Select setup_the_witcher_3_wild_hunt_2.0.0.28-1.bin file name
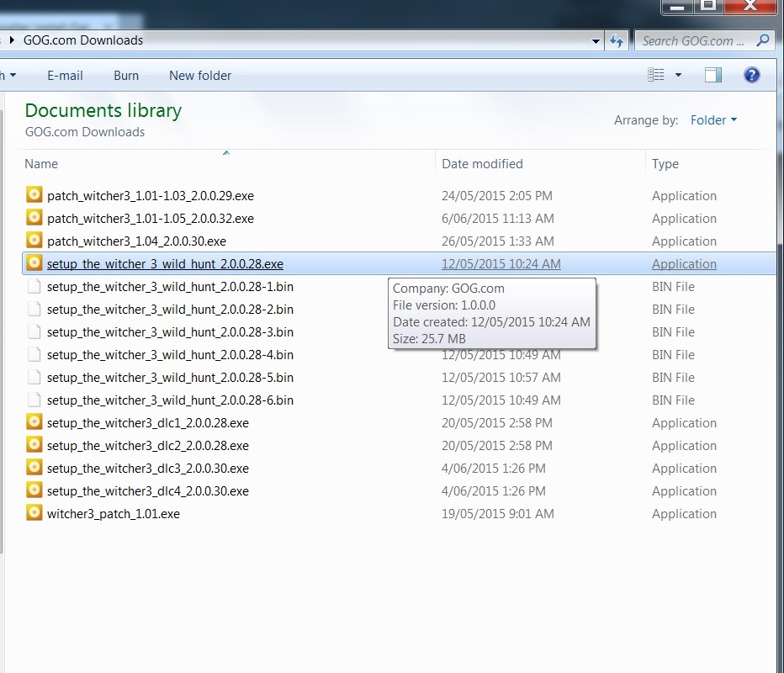 click(x=170, y=287)
